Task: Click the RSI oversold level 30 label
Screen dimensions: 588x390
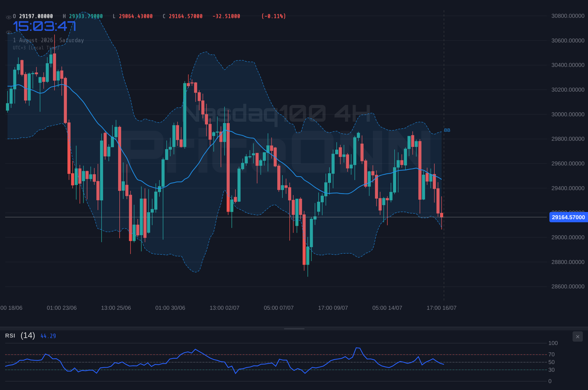Action: point(551,370)
